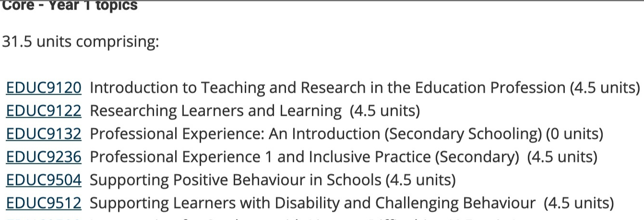Select the EDUC9504 link
The image size is (644, 220).
[44, 180]
